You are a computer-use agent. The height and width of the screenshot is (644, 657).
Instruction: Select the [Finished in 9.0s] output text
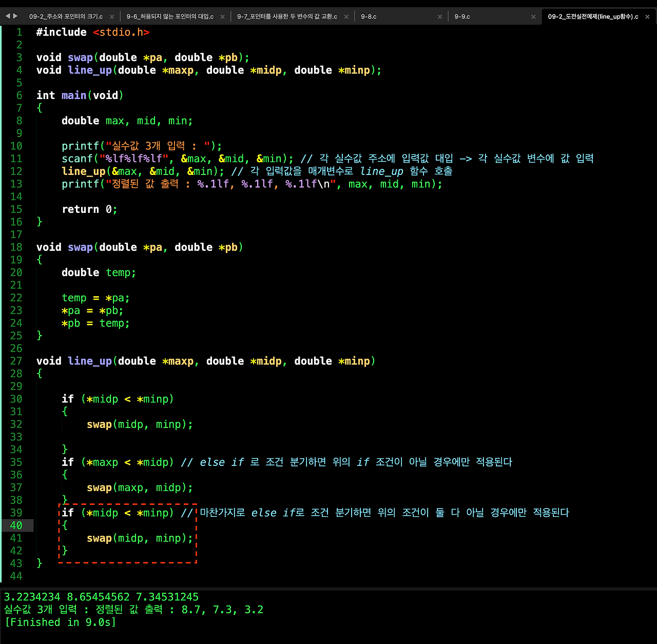[60, 622]
